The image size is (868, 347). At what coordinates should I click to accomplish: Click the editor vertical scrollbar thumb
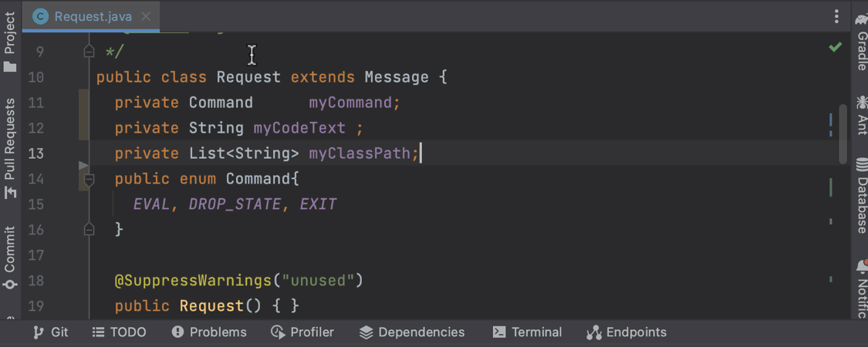843,134
